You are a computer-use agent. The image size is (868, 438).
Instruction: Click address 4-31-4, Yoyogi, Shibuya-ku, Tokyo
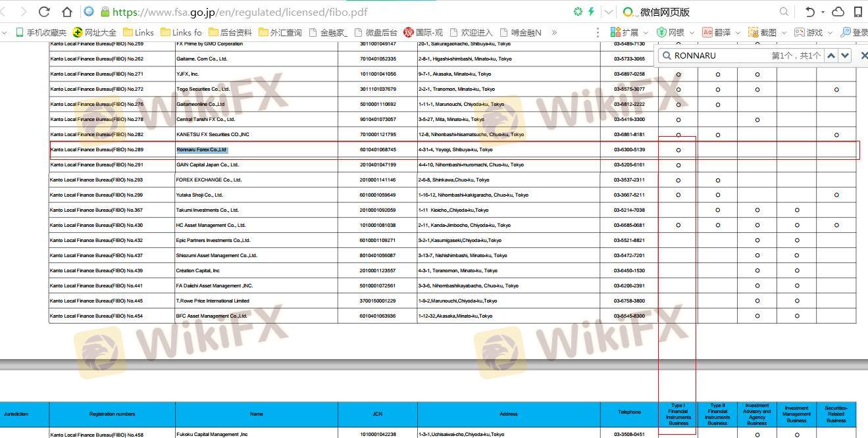[455, 150]
